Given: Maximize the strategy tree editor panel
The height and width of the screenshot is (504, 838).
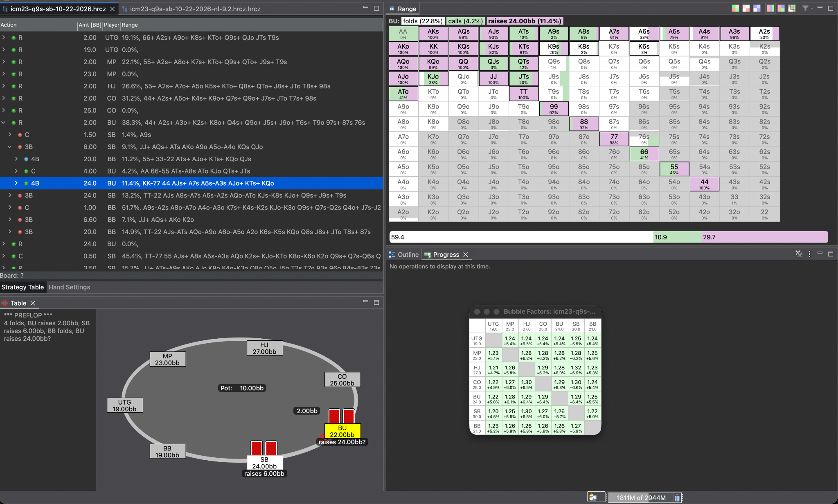Looking at the screenshot, I should pos(376,8).
